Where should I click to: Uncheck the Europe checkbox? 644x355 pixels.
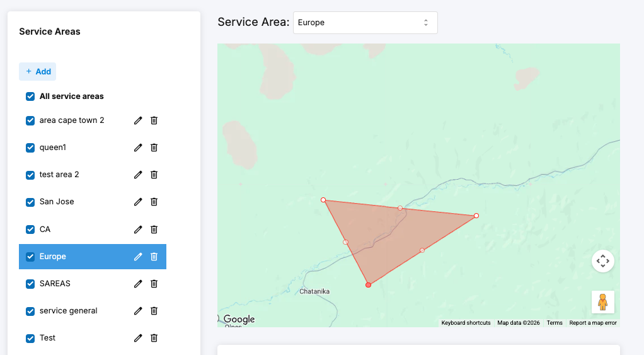pyautogui.click(x=30, y=257)
